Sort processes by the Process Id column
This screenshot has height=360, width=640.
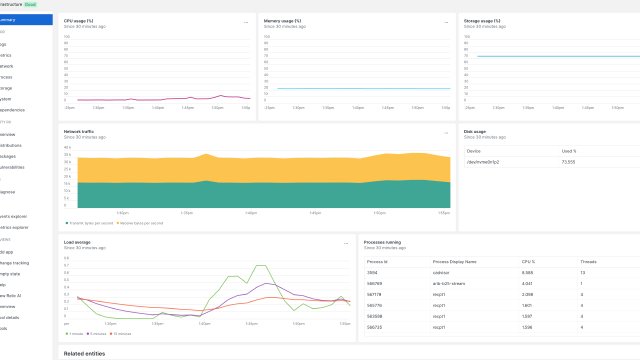click(x=377, y=262)
